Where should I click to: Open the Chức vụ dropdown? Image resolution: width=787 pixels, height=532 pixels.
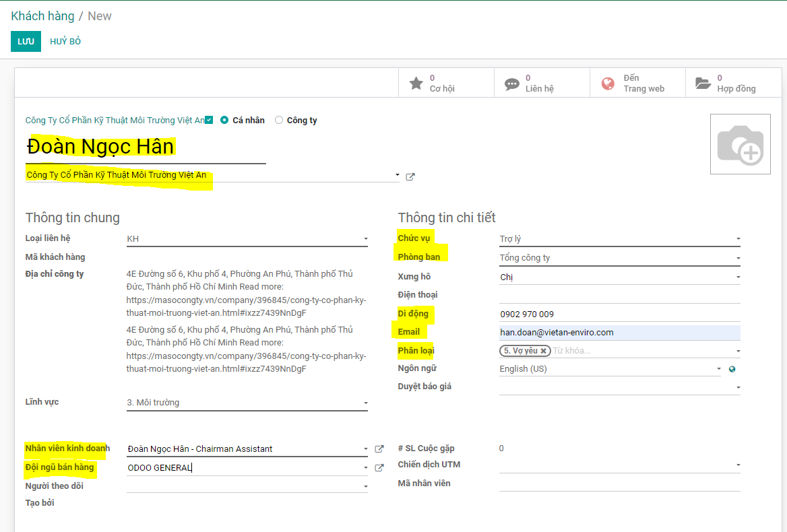(x=738, y=239)
